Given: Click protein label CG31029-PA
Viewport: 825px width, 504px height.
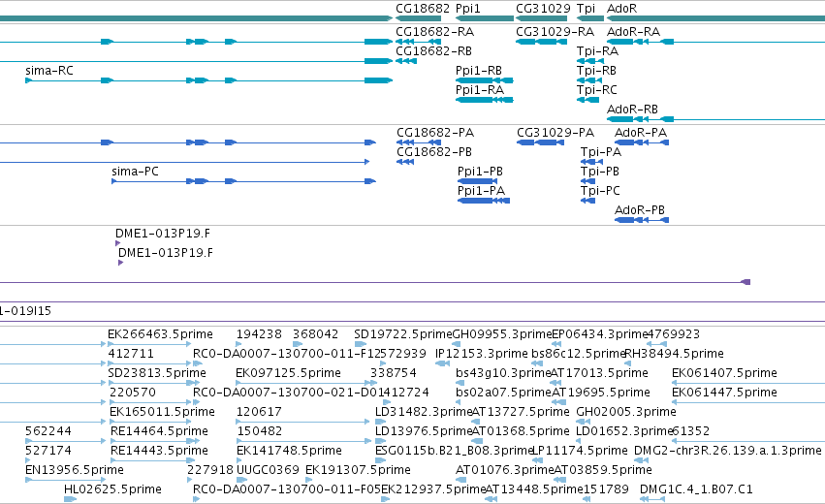Looking at the screenshot, I should (x=555, y=133).
